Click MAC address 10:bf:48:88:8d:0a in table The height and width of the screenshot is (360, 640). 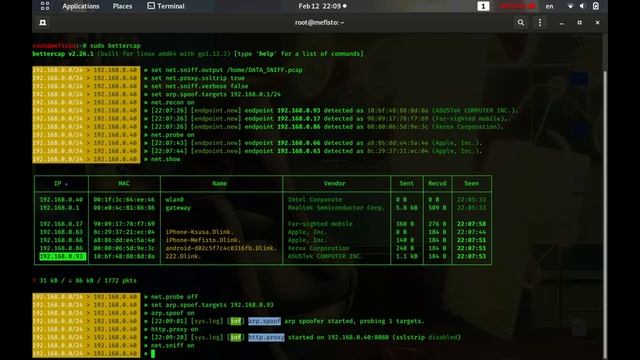(x=124, y=256)
